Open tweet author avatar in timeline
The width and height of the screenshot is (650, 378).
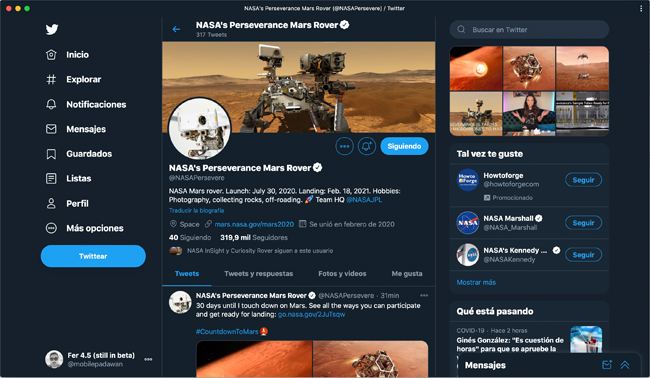(x=180, y=302)
